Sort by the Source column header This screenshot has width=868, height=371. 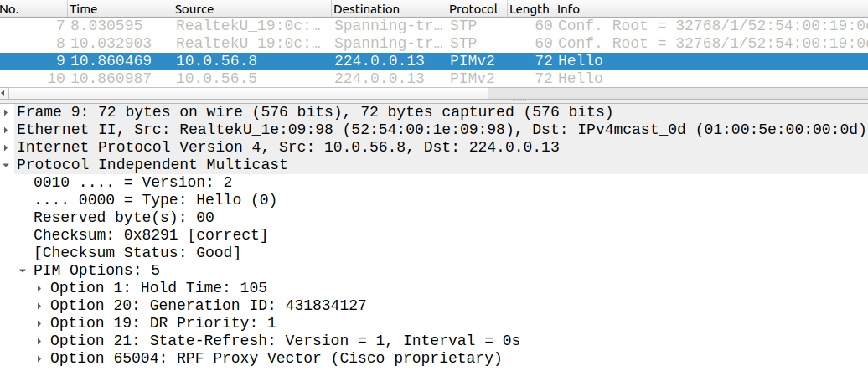(x=252, y=9)
